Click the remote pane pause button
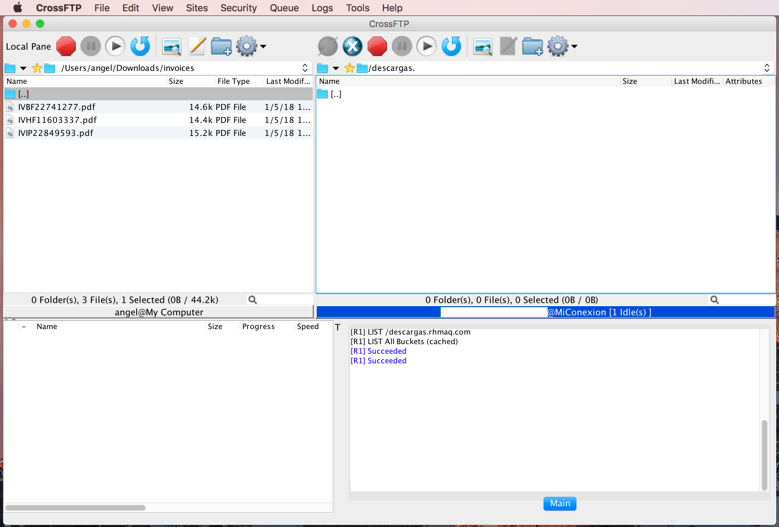 [402, 46]
